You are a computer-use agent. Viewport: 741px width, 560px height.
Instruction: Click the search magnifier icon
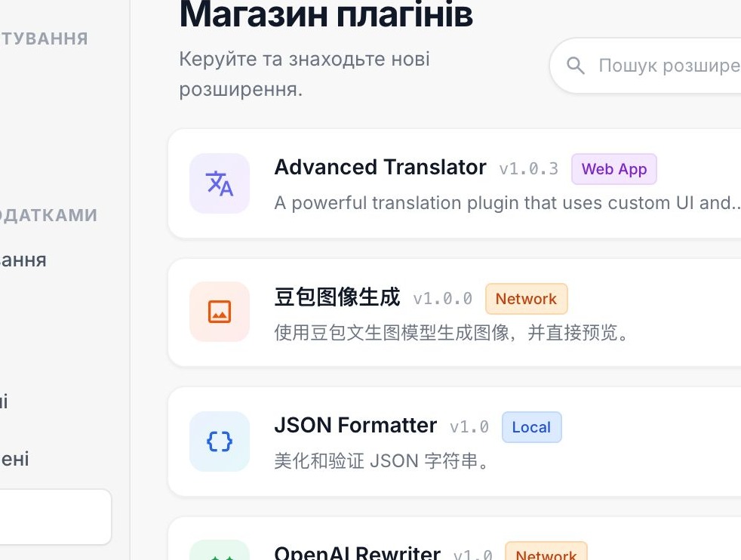pos(576,66)
